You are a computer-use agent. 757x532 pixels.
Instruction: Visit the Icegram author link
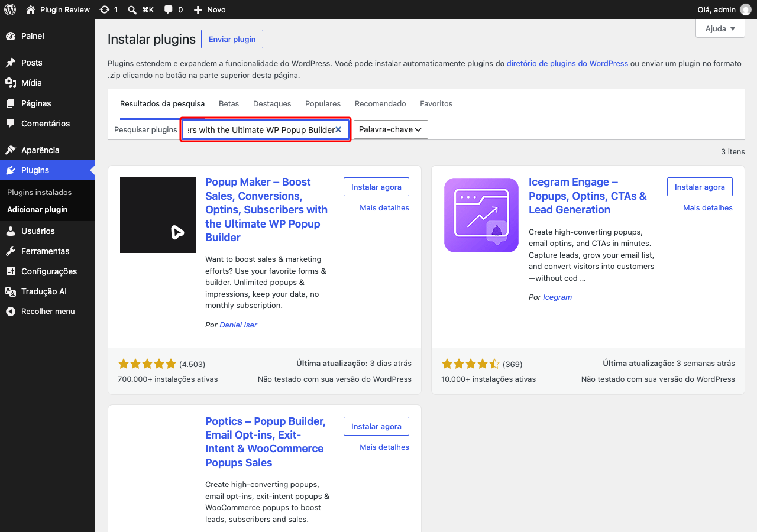[558, 297]
